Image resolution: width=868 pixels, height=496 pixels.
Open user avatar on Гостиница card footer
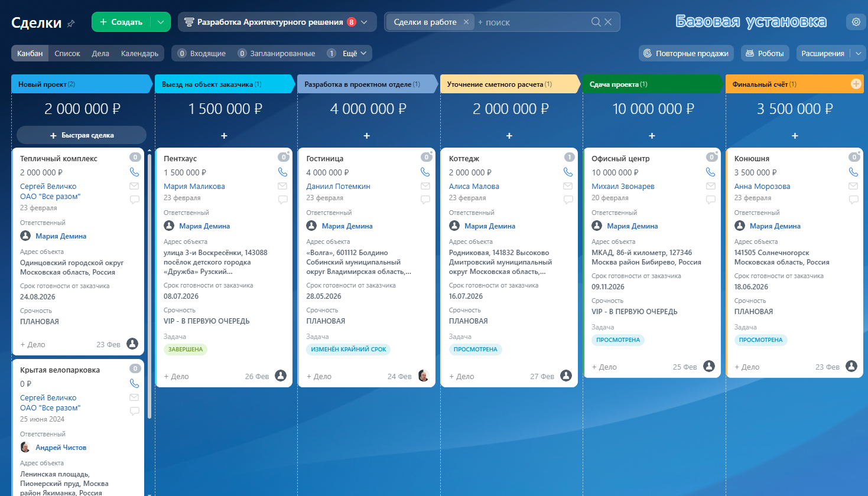[x=423, y=376]
